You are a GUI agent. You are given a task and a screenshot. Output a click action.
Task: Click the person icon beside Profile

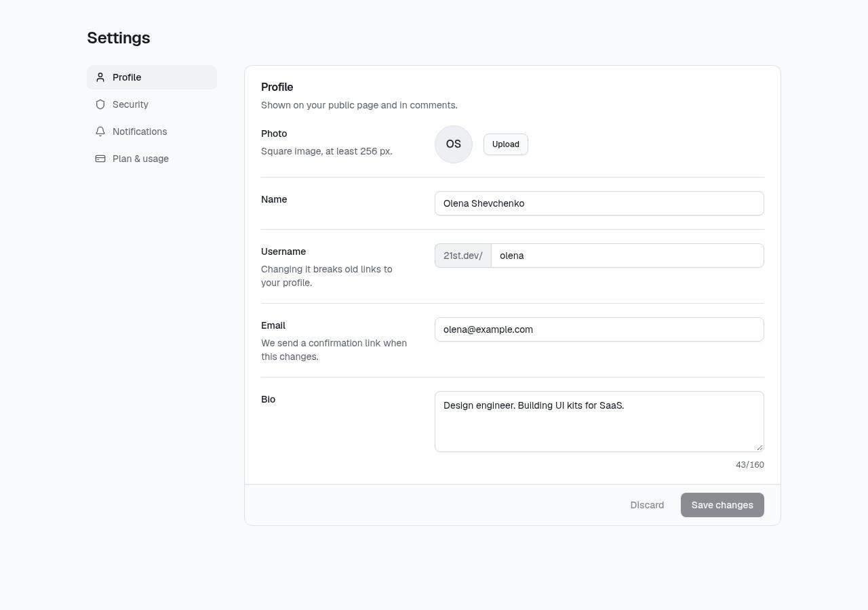(x=100, y=77)
